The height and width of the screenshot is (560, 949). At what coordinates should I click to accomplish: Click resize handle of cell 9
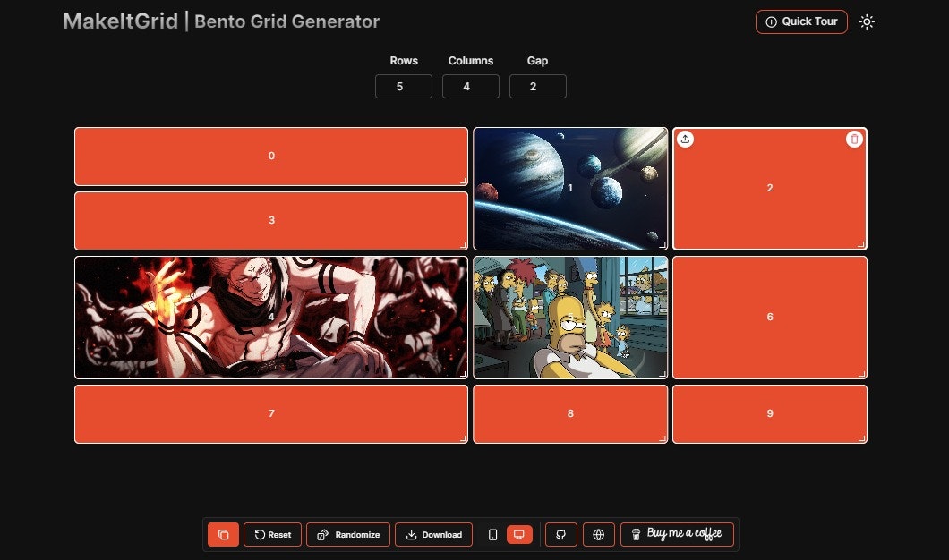[862, 438]
